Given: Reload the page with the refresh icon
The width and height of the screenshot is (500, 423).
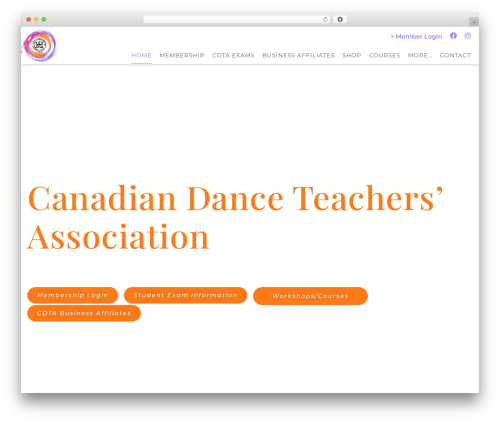Looking at the screenshot, I should [x=325, y=20].
